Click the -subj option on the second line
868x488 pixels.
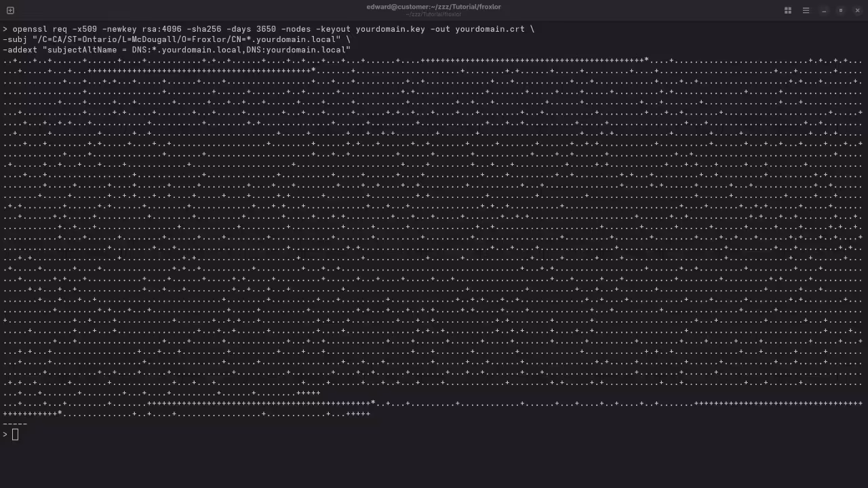tap(15, 39)
